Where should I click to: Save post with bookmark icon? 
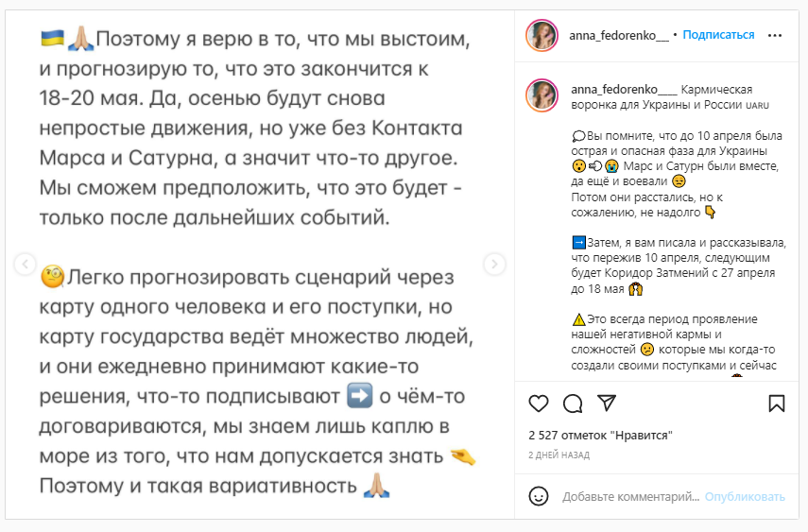776,403
